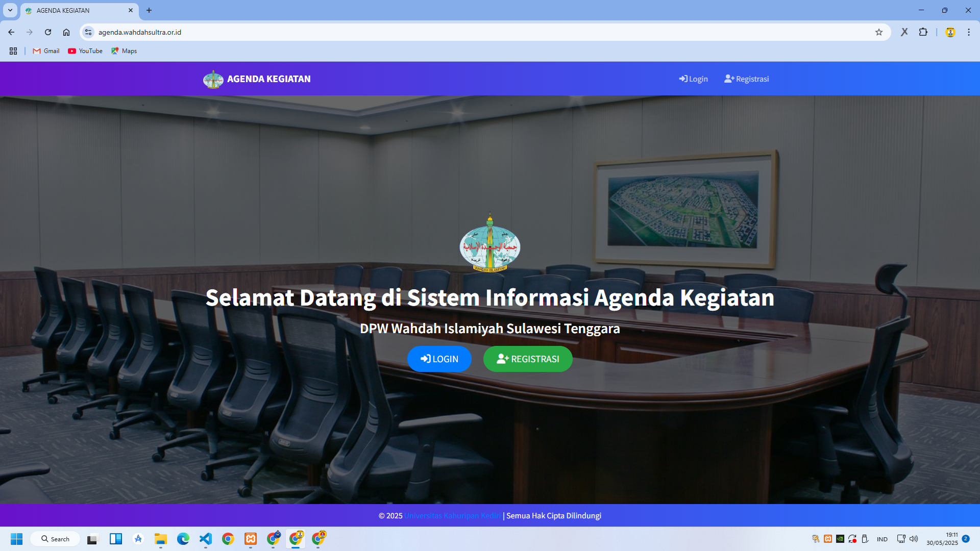Viewport: 980px width, 551px height.
Task: Click Registrasi in the top navbar
Action: pyautogui.click(x=746, y=79)
